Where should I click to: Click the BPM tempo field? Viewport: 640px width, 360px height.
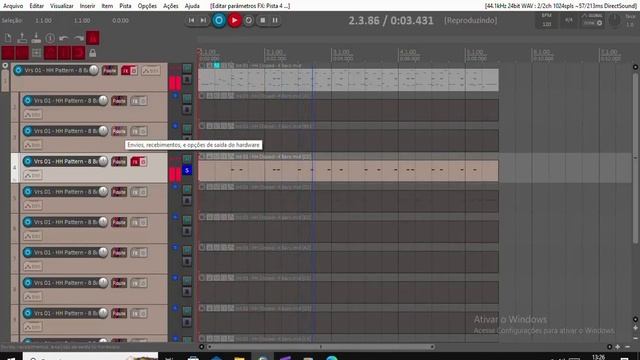pos(547,20)
